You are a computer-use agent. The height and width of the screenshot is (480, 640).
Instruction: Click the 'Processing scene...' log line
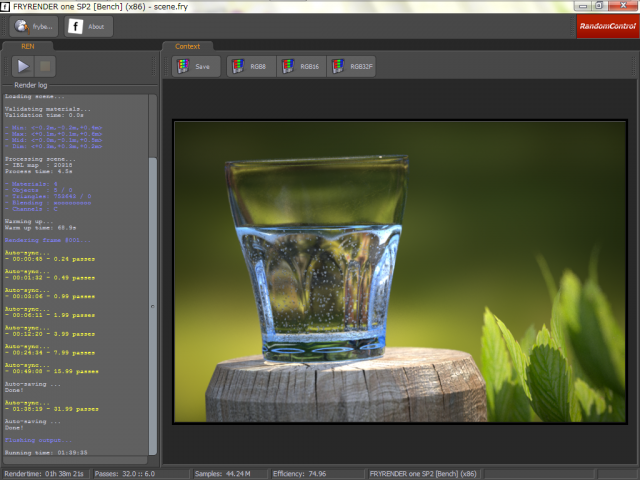pyautogui.click(x=40, y=159)
